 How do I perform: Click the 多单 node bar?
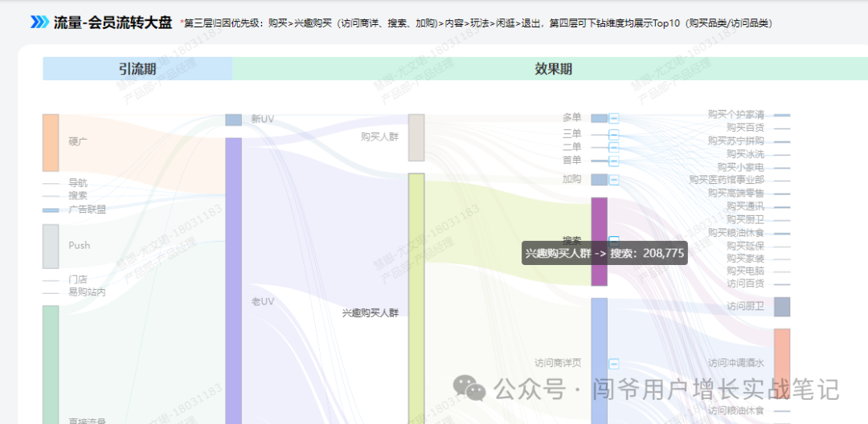coord(599,118)
